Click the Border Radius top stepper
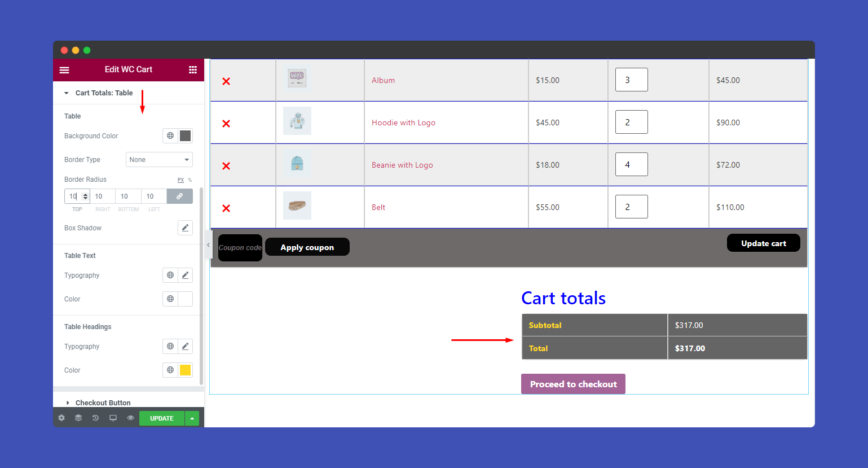Image resolution: width=868 pixels, height=468 pixels. pos(86,196)
